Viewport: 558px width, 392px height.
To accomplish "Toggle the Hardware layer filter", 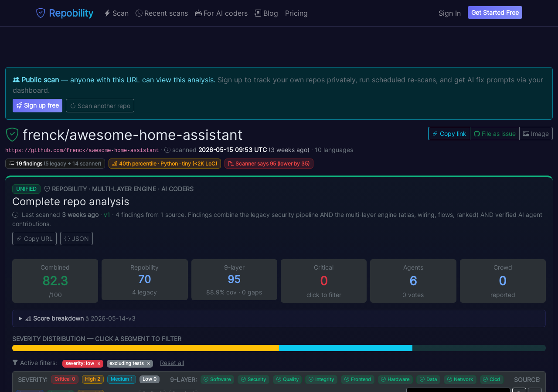I will click(x=395, y=379).
